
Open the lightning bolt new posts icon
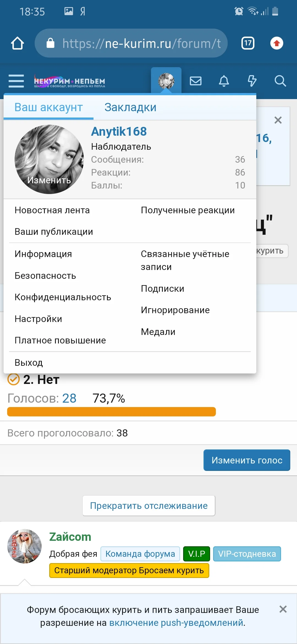pyautogui.click(x=252, y=81)
